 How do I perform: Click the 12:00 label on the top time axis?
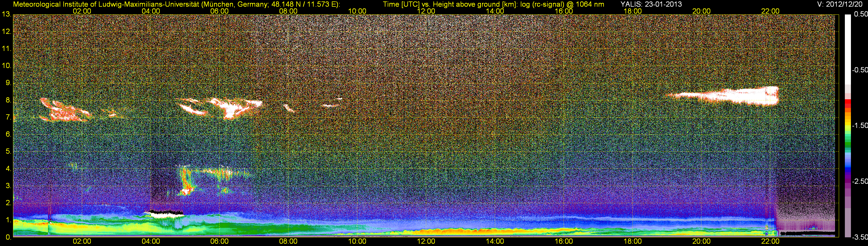(x=426, y=11)
